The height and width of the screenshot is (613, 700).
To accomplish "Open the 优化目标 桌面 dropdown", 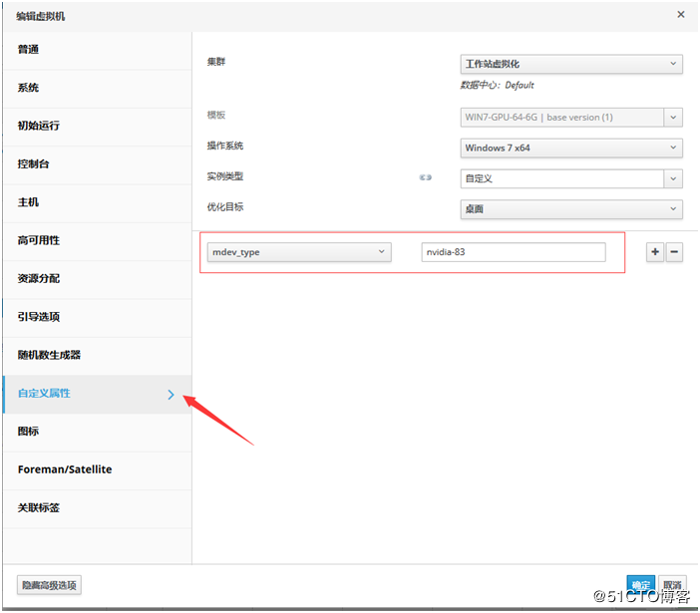I will pyautogui.click(x=571, y=208).
